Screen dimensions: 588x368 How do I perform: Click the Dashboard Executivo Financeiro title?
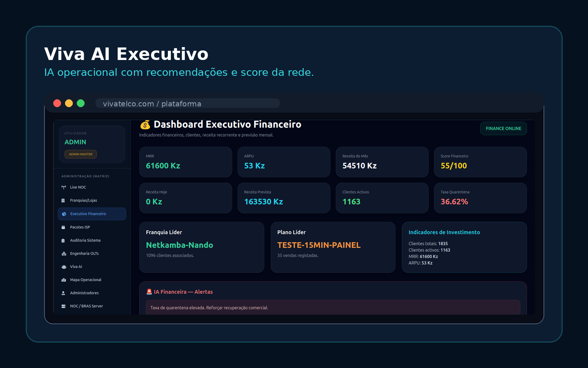(x=227, y=124)
